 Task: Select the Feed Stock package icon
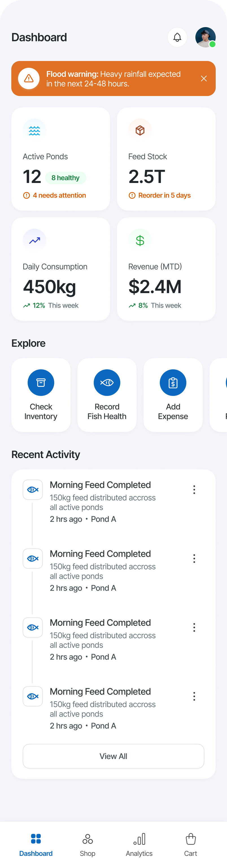[140, 129]
